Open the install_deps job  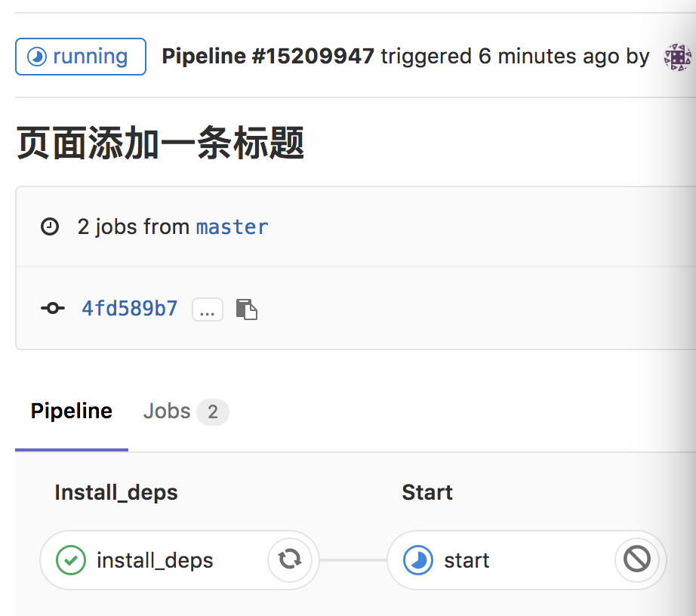point(155,560)
